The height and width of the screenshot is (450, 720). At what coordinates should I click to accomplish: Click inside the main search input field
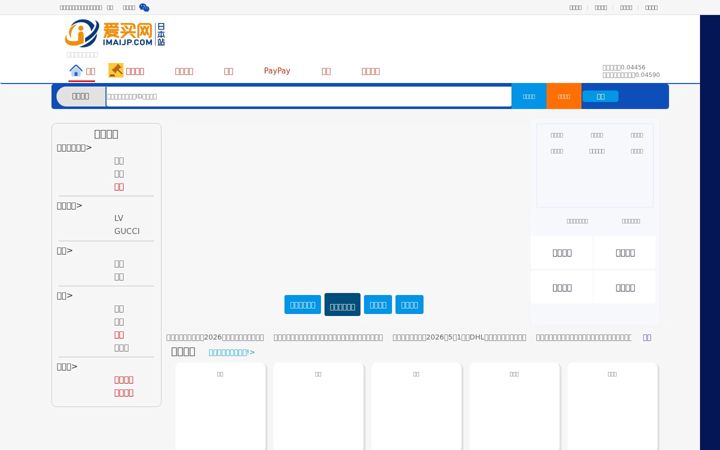(x=309, y=96)
